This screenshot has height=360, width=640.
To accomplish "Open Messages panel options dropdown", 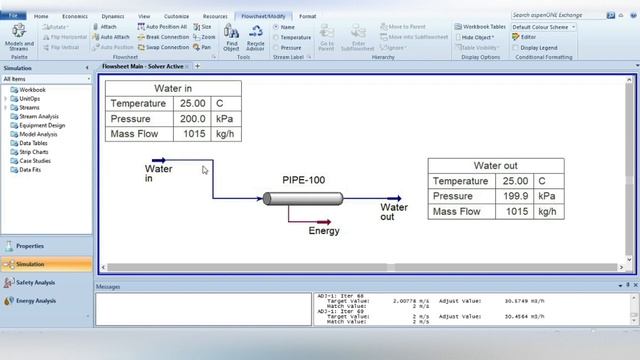I will point(620,285).
